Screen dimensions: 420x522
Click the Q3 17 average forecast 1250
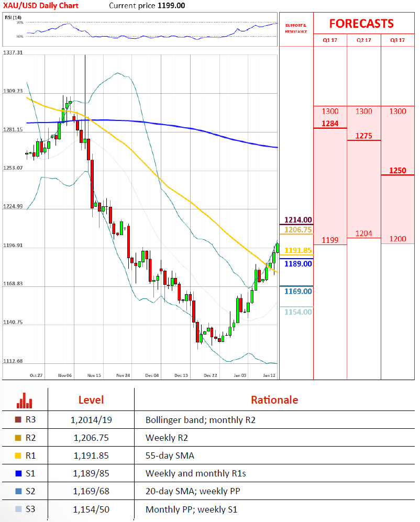(397, 171)
